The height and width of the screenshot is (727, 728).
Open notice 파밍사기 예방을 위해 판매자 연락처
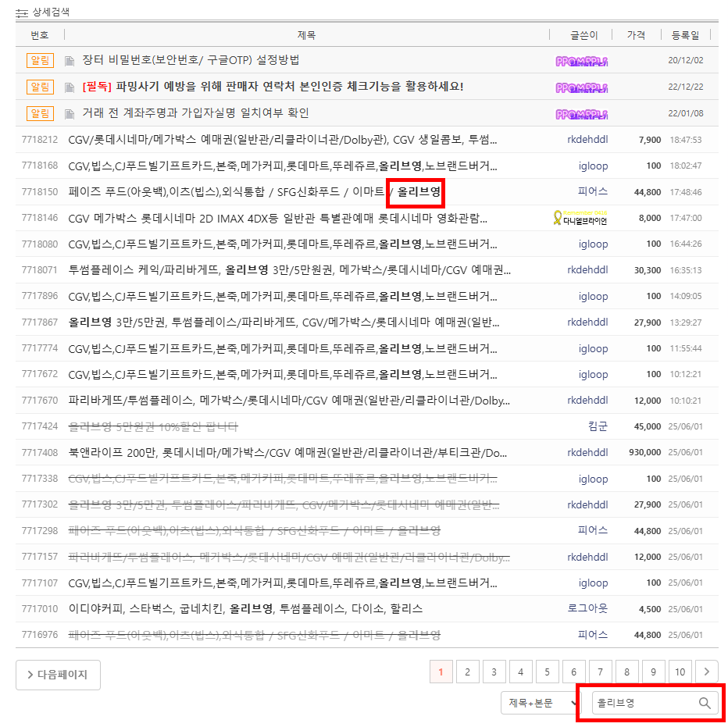click(x=273, y=87)
